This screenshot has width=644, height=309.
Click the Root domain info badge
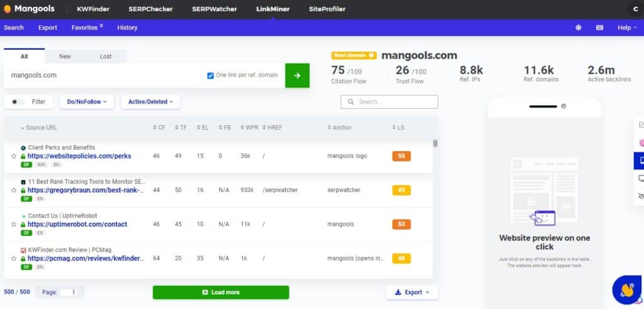(353, 55)
